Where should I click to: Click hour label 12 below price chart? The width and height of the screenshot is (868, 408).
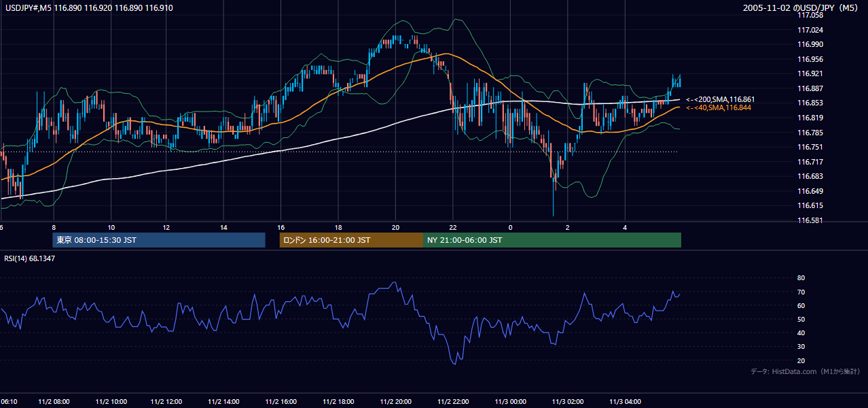166,227
